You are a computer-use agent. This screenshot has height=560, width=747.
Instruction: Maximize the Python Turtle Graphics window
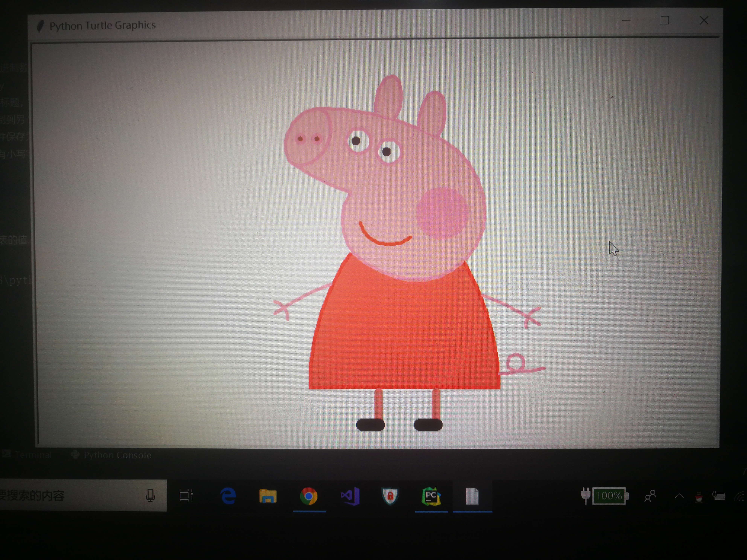coord(665,21)
